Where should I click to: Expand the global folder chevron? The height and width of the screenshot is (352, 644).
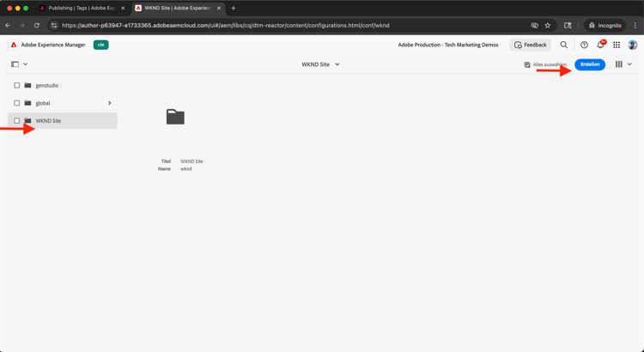110,103
